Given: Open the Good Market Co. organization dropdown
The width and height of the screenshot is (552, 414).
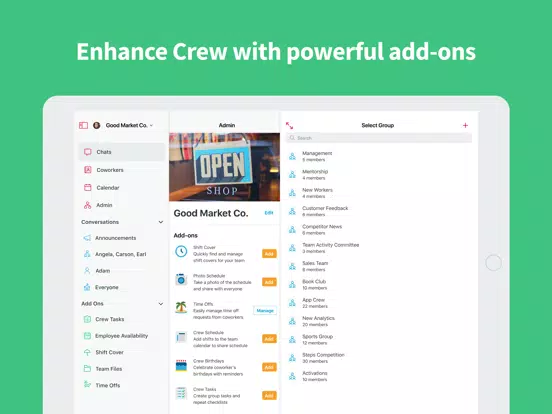Looking at the screenshot, I should pyautogui.click(x=129, y=125).
